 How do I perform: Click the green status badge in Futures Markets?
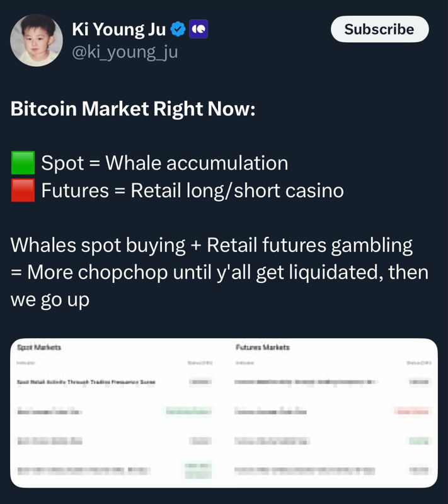[419, 441]
